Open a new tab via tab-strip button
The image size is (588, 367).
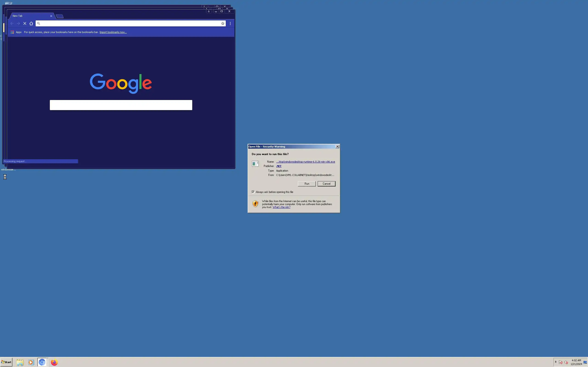60,16
